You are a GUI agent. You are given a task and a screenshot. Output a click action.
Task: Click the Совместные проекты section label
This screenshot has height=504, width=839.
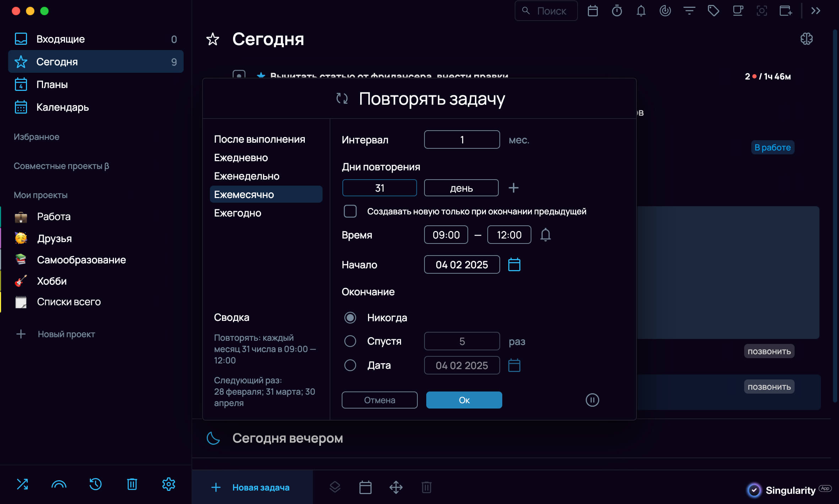61,166
